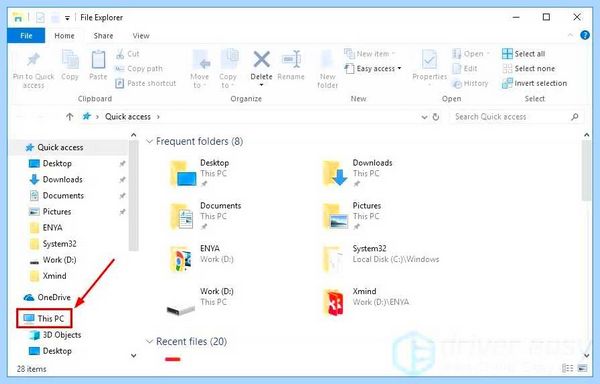The height and width of the screenshot is (384, 600).
Task: Select Downloads in navigation pane
Action: (x=56, y=180)
